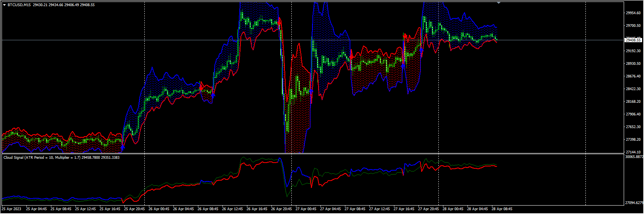Screen dimensions: 644x214
Task: Click the 30065.8872 indicator scale value
Action: pyautogui.click(x=634, y=157)
